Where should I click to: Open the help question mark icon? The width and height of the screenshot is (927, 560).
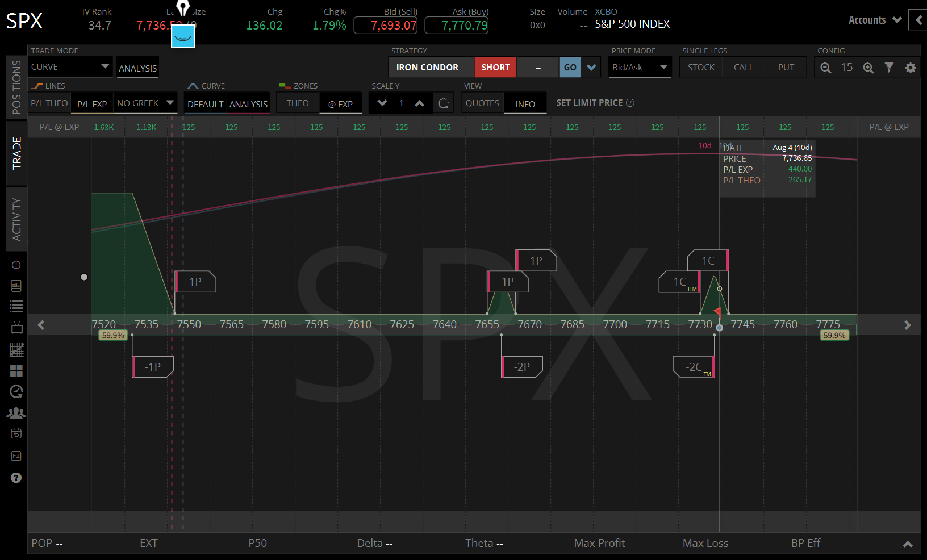[x=16, y=478]
